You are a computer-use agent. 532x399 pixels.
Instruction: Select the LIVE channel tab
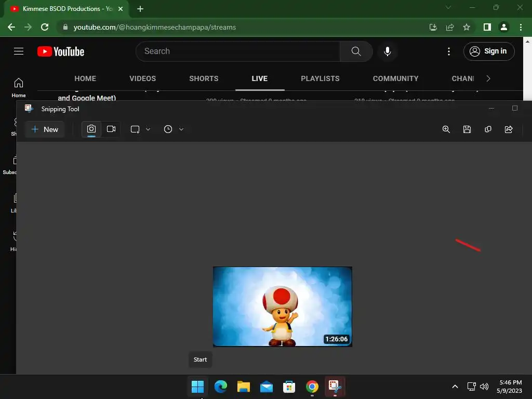(x=260, y=78)
